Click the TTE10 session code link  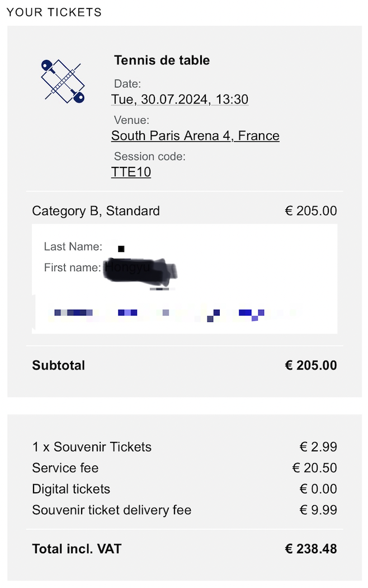(131, 172)
